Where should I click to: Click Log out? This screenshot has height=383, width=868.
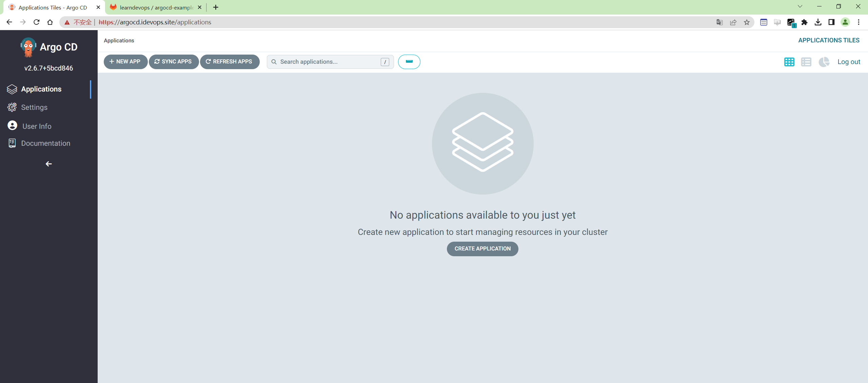[849, 62]
